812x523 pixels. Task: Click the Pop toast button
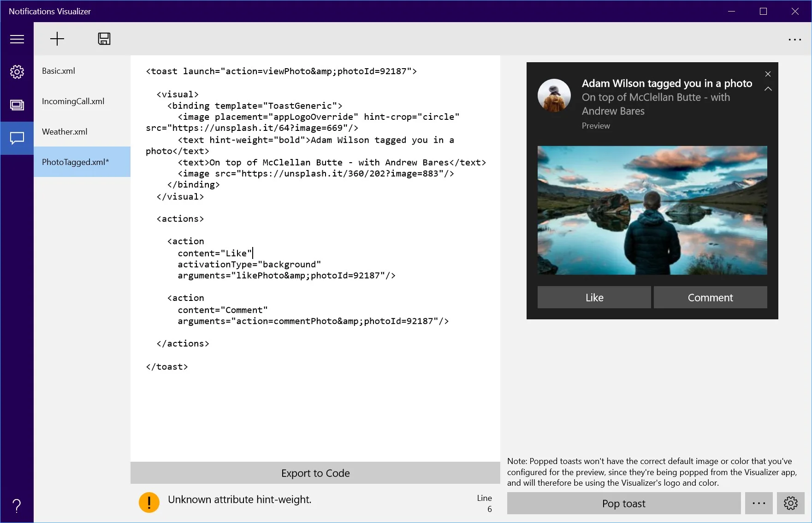[x=624, y=503]
